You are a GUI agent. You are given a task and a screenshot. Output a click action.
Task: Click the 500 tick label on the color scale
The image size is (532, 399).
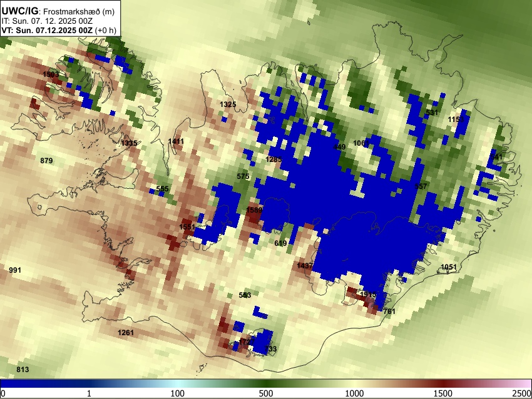tap(266, 393)
